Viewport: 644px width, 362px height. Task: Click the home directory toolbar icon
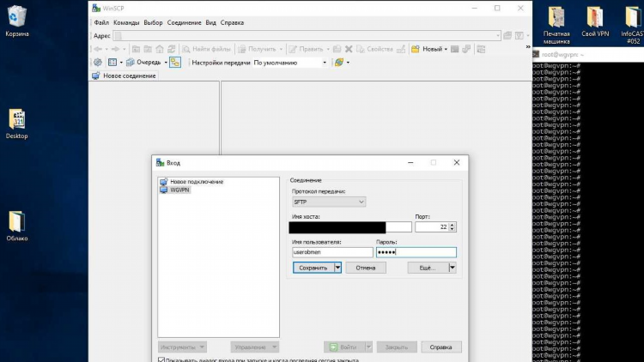[160, 49]
